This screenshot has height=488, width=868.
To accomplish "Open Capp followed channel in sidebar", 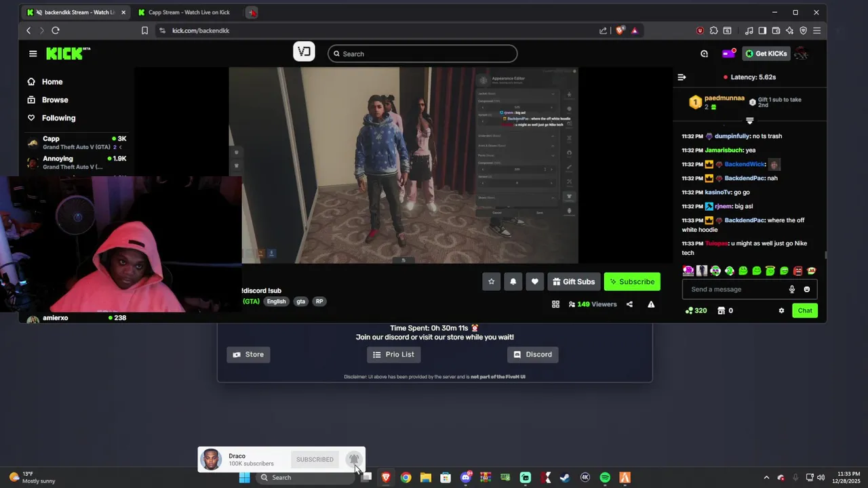I will (x=77, y=142).
